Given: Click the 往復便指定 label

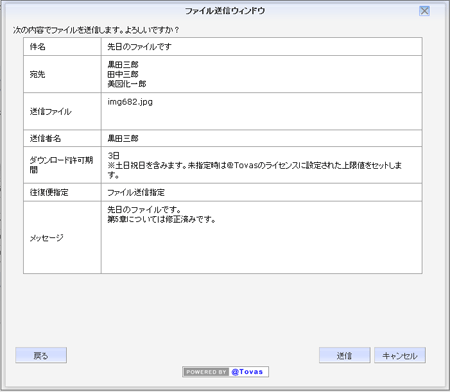Looking at the screenshot, I should point(49,192).
